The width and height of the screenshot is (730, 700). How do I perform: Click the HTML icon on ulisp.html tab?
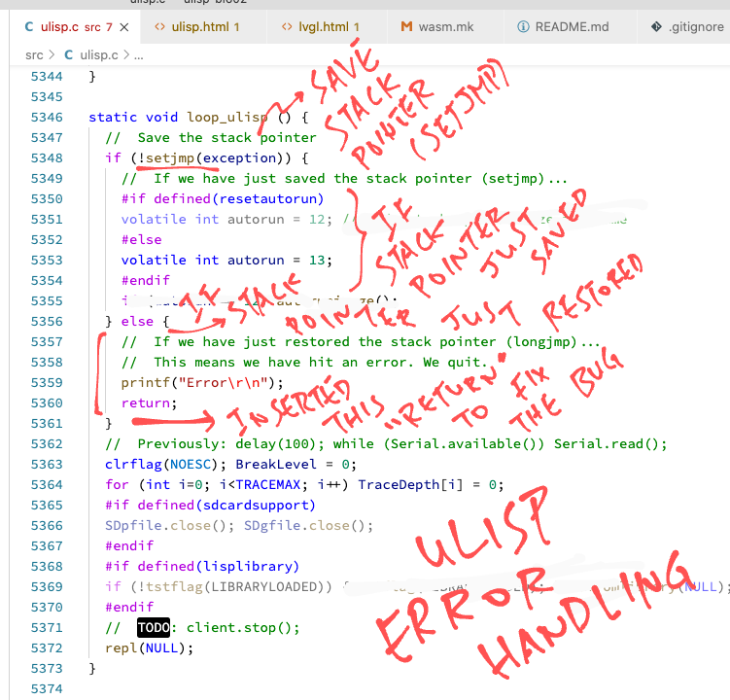click(x=160, y=27)
